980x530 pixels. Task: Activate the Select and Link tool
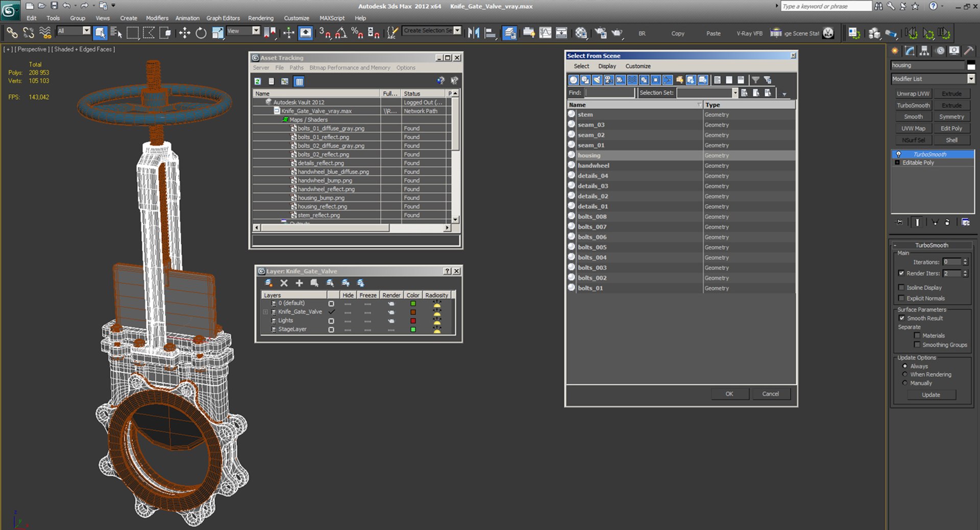(x=12, y=33)
